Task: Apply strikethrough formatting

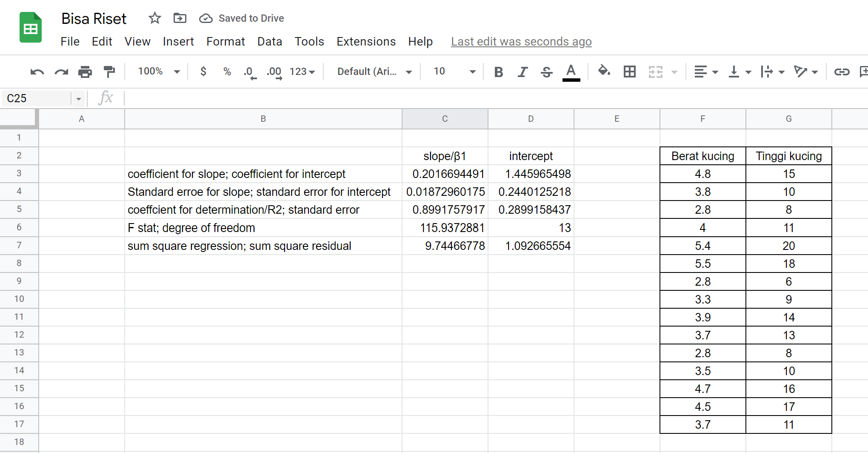Action: click(x=546, y=72)
